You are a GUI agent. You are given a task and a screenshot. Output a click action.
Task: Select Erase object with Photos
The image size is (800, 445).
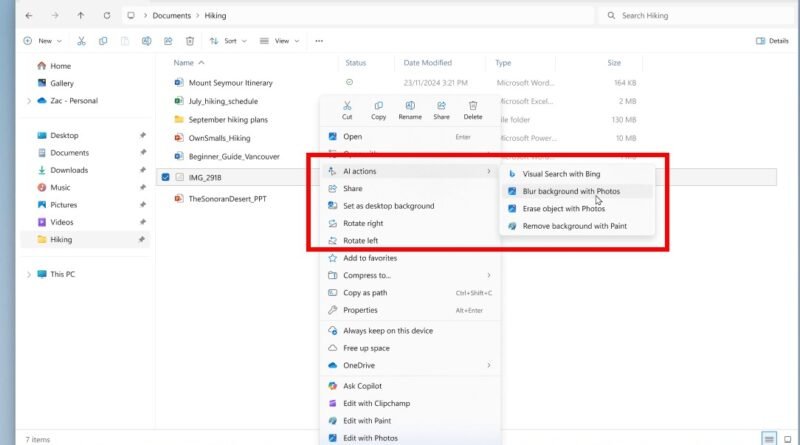coord(577,209)
